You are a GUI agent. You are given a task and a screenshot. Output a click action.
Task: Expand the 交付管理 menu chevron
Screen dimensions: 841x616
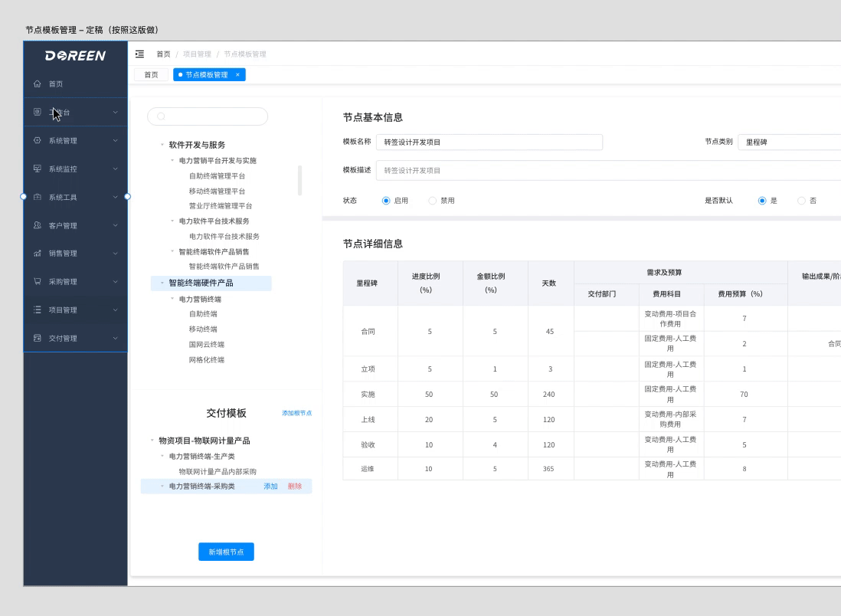point(116,338)
